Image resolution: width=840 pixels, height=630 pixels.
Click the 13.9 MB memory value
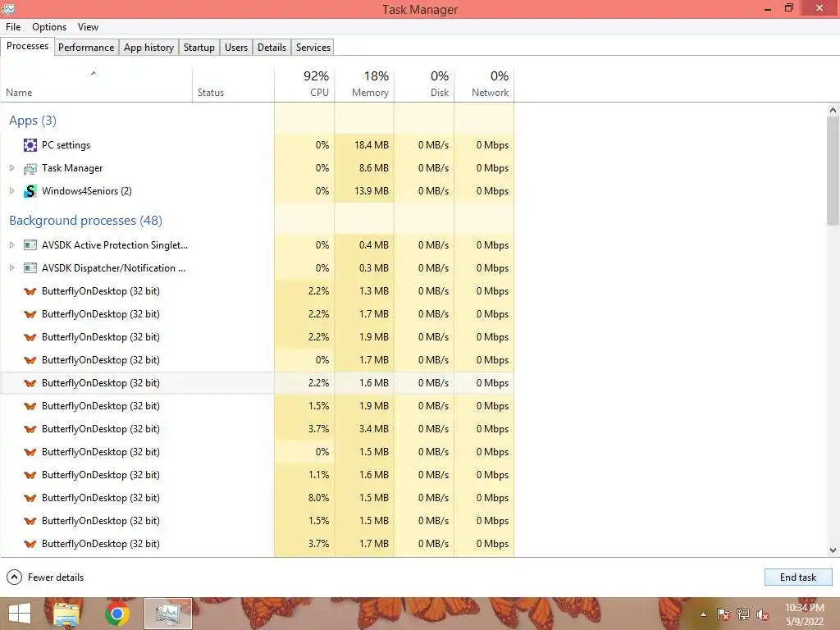coord(372,191)
